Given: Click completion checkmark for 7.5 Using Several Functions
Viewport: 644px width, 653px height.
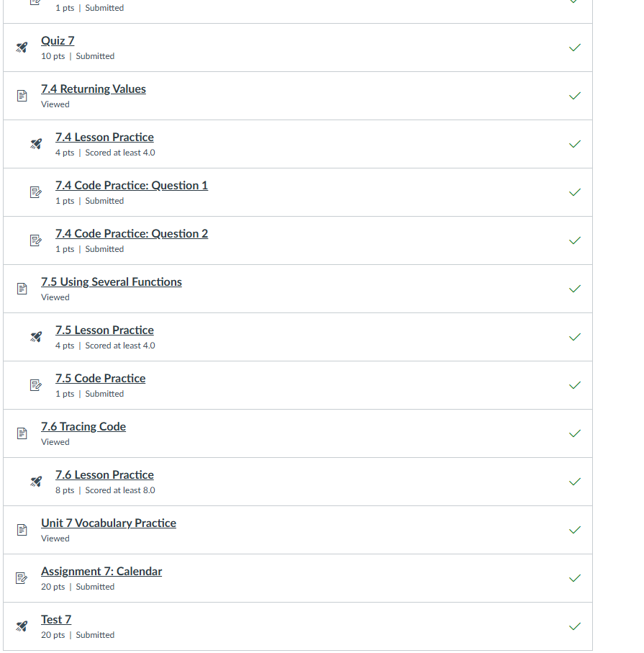Looking at the screenshot, I should point(574,289).
